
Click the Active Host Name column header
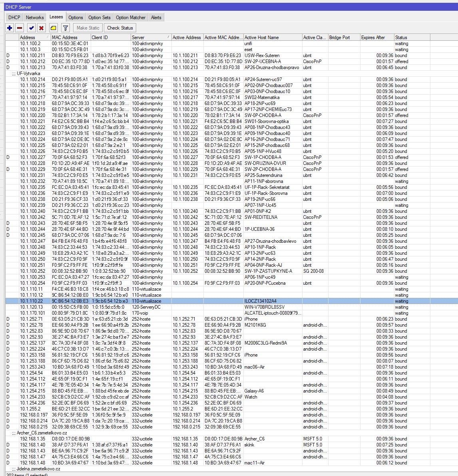tap(272, 38)
